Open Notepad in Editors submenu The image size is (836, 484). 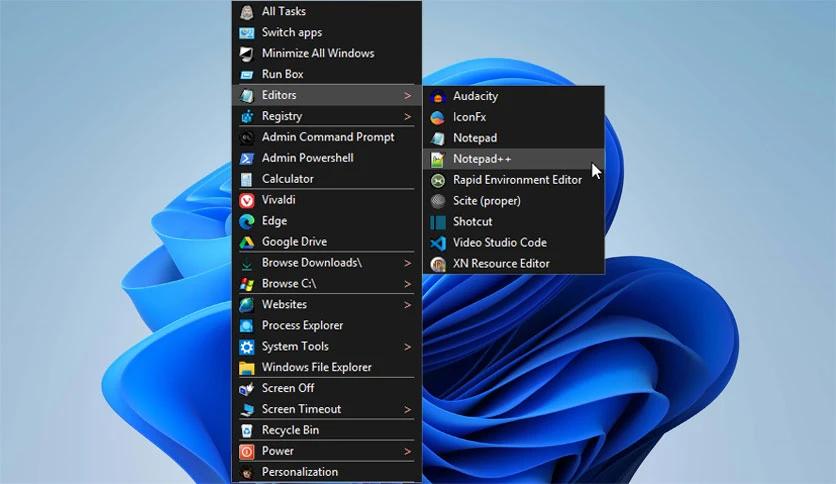(x=514, y=138)
